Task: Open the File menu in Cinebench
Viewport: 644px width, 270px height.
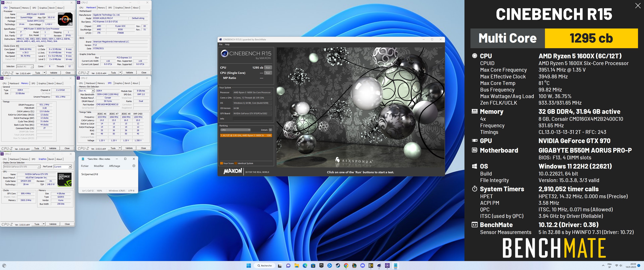Action: (221, 44)
